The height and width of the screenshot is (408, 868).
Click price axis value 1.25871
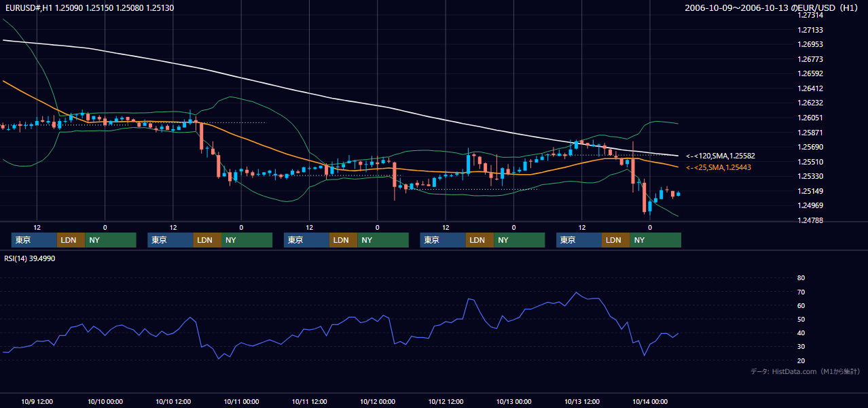tap(810, 133)
